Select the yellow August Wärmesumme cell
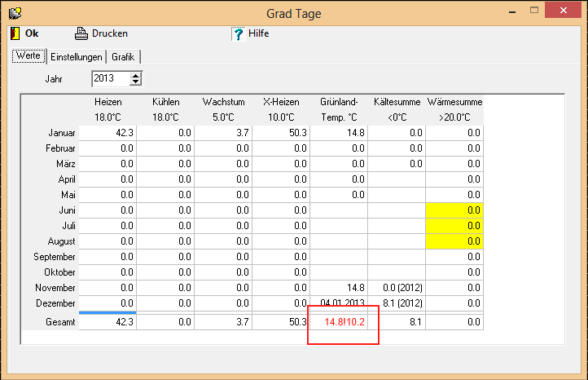Screen dimensions: 588x380 tap(454, 241)
